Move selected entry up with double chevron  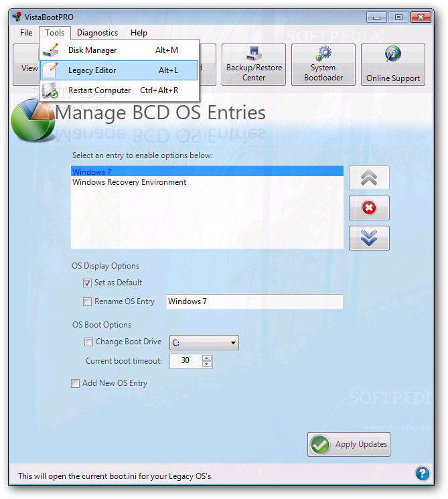(369, 177)
